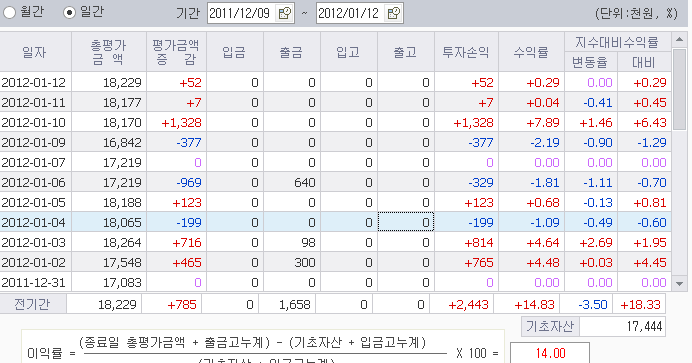Click the 대비 sub-column header
The height and width of the screenshot is (363, 692).
[644, 62]
